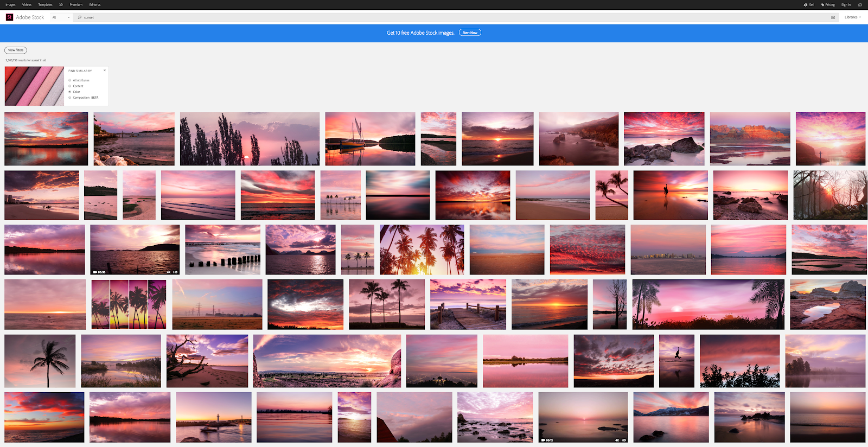Expand the Libraries dropdown
868x447 pixels.
pos(853,17)
